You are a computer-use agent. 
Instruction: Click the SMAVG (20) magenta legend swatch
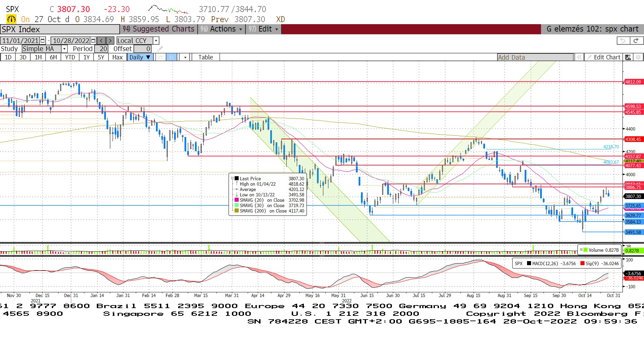(237, 200)
